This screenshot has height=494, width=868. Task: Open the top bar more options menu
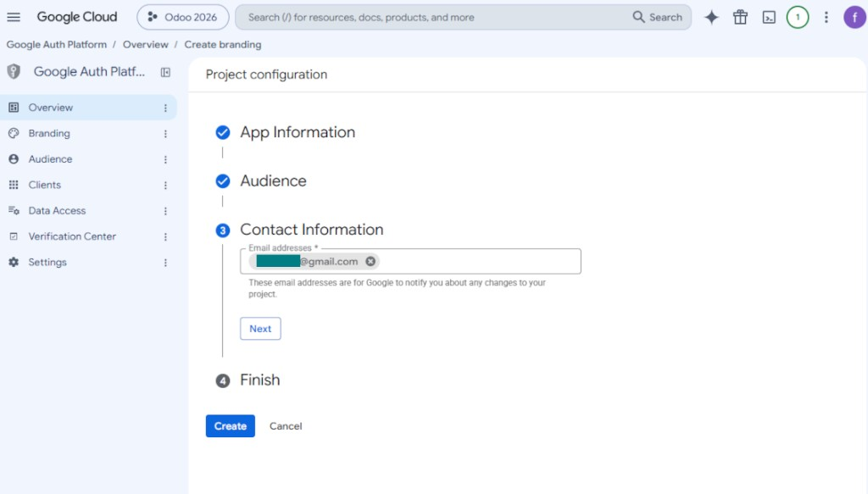coord(826,17)
